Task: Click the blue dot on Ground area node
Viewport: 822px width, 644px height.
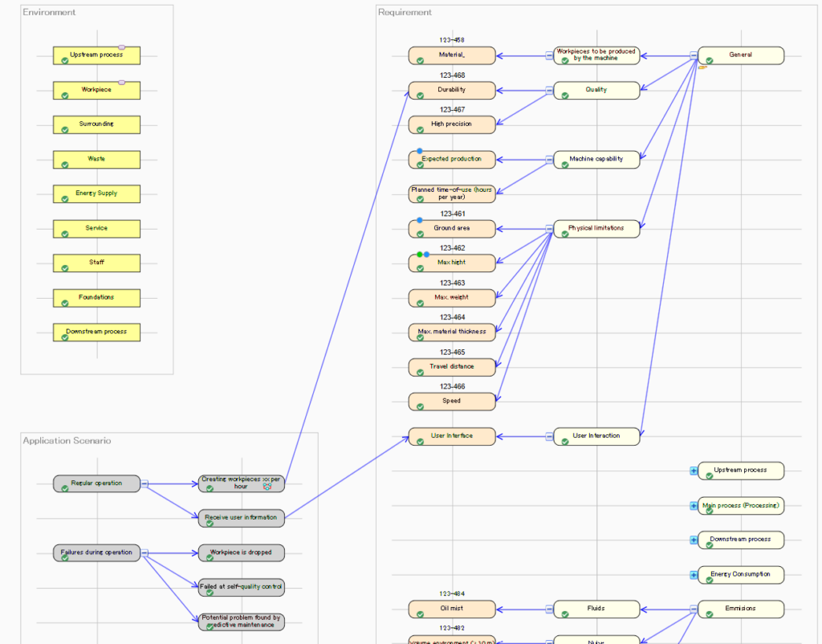Action: click(419, 220)
